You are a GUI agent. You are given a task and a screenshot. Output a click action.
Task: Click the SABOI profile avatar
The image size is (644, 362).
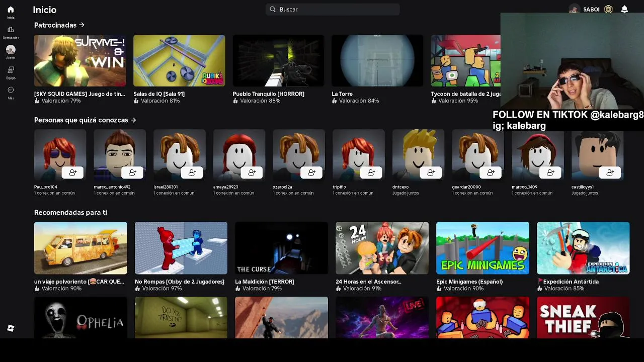point(574,9)
